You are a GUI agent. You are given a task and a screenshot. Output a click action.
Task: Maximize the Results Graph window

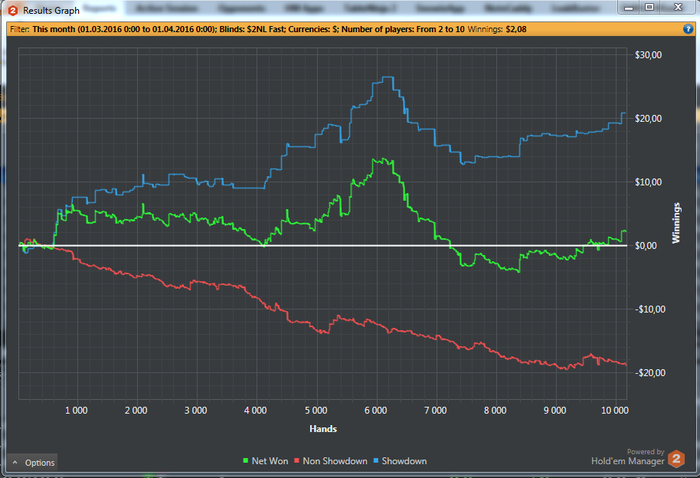650,7
